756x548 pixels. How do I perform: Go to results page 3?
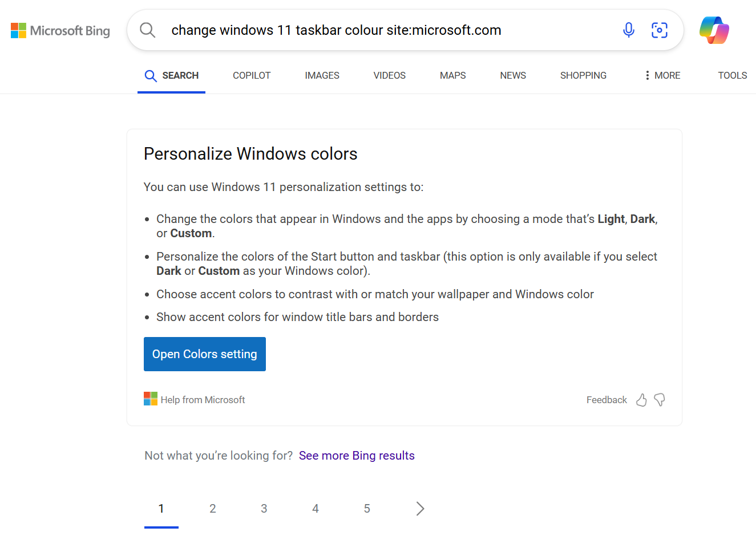264,509
